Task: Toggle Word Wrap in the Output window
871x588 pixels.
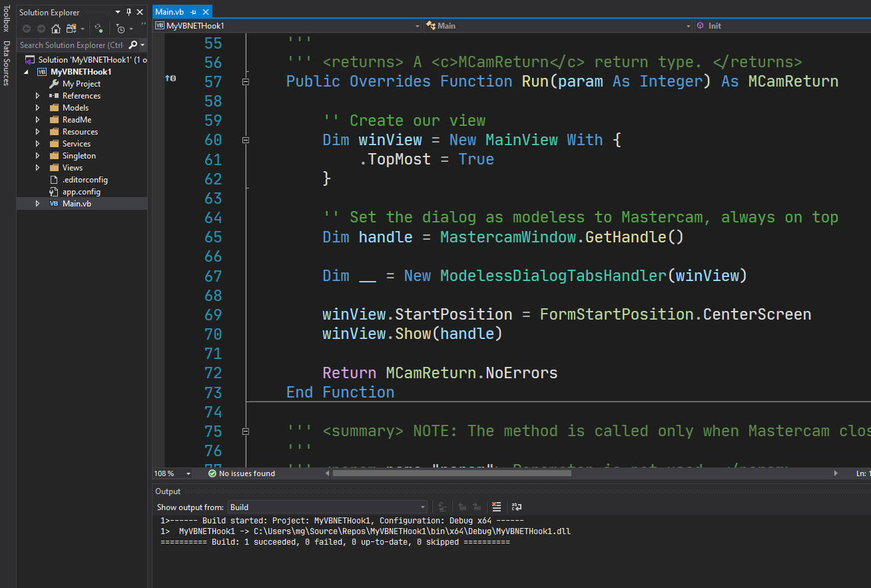Action: [516, 507]
